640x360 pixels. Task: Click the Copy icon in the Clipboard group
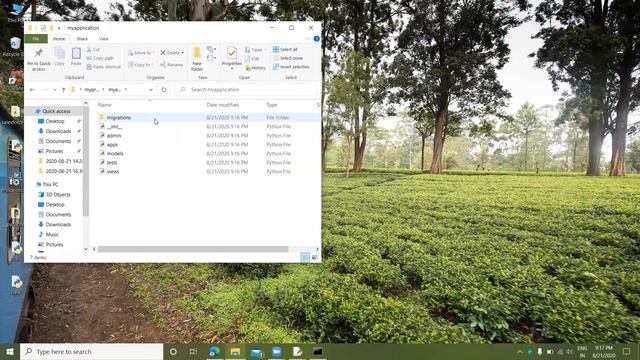60,53
